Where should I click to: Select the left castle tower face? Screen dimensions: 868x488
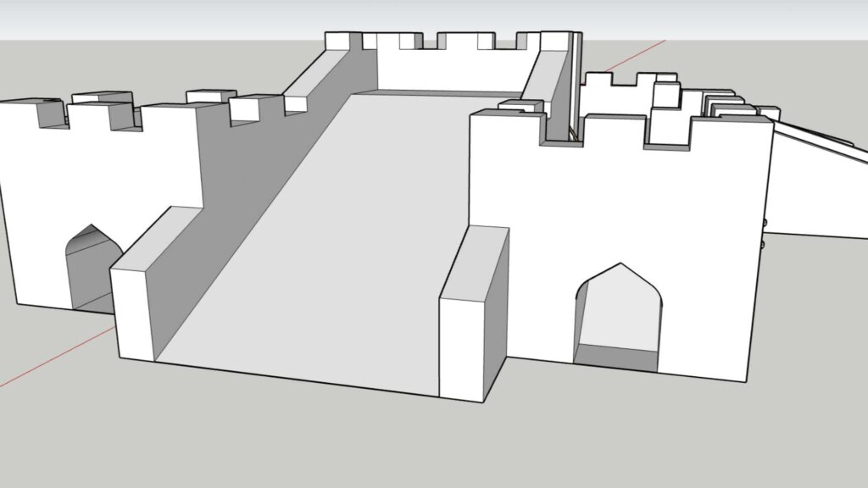38,195
